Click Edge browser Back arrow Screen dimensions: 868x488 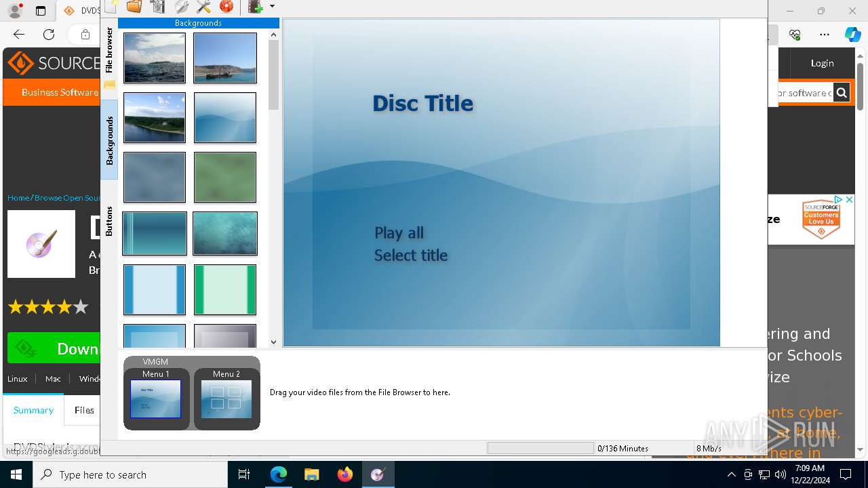pos(19,35)
